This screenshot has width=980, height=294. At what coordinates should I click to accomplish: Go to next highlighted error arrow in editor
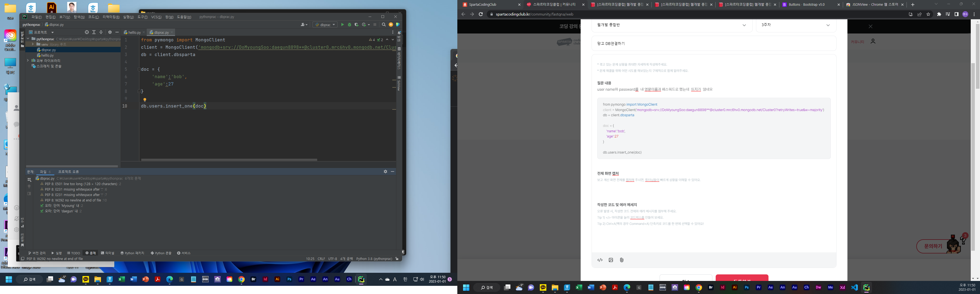point(393,39)
